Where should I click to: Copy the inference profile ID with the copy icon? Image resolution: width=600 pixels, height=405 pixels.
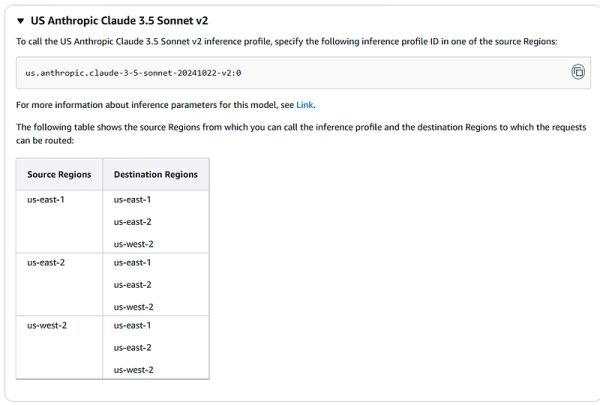pyautogui.click(x=577, y=72)
